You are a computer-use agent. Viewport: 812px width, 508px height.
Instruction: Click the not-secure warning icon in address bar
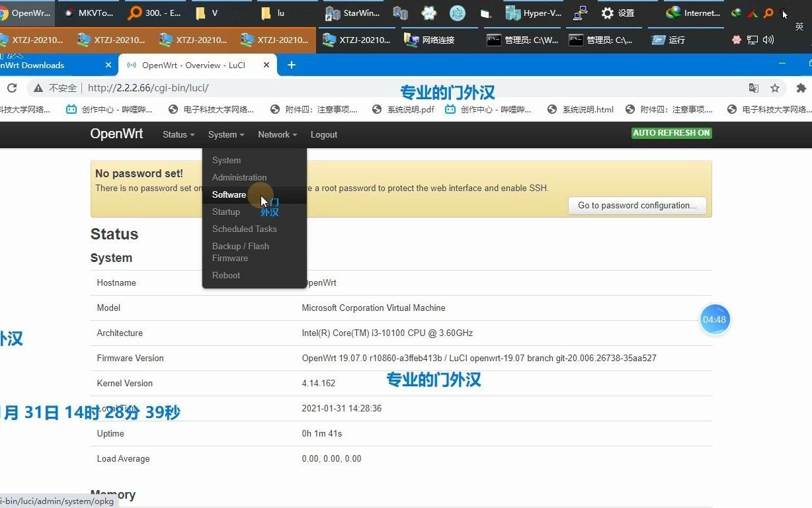[x=38, y=88]
